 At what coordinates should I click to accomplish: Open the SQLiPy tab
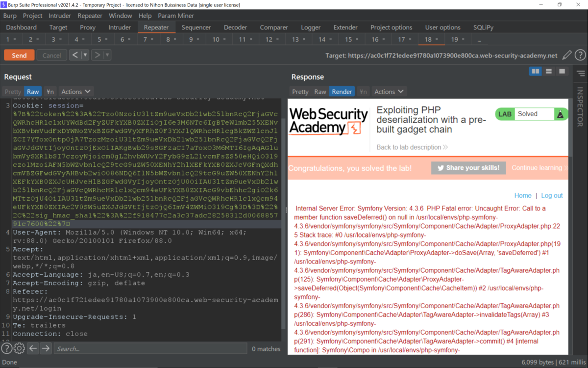(x=483, y=27)
